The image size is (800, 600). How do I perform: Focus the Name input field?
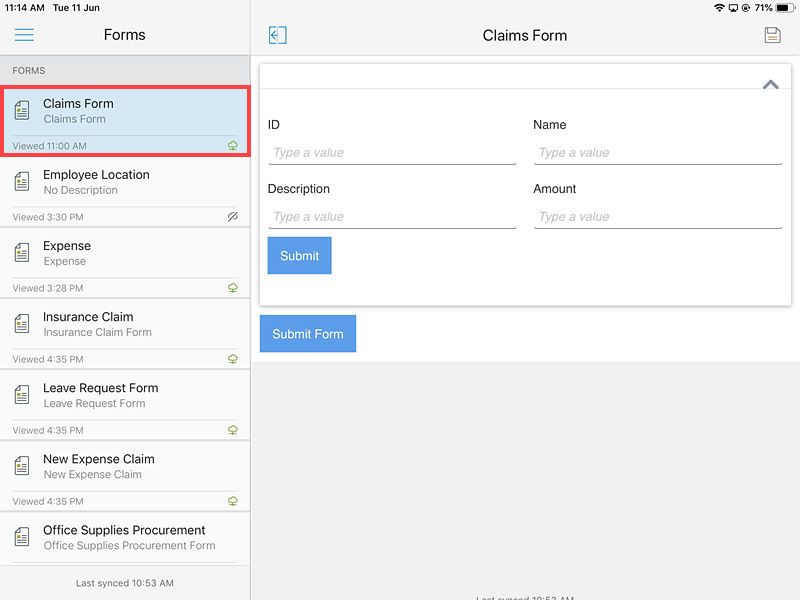pos(658,153)
